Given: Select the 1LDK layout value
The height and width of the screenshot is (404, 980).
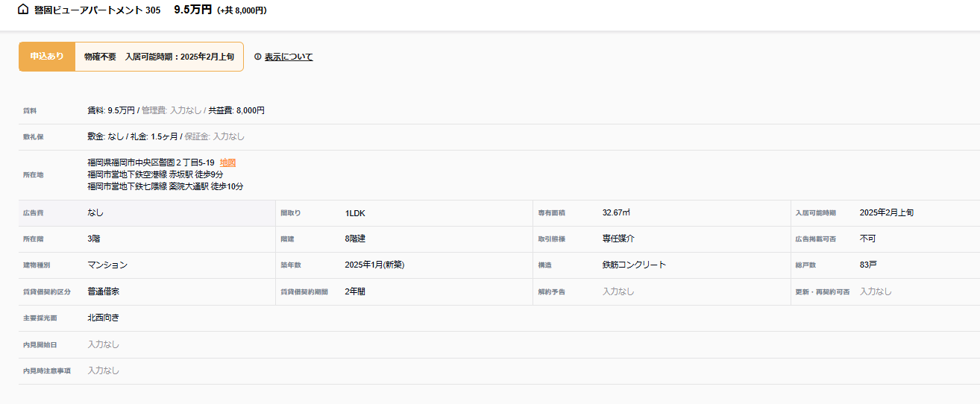Looking at the screenshot, I should point(355,213).
